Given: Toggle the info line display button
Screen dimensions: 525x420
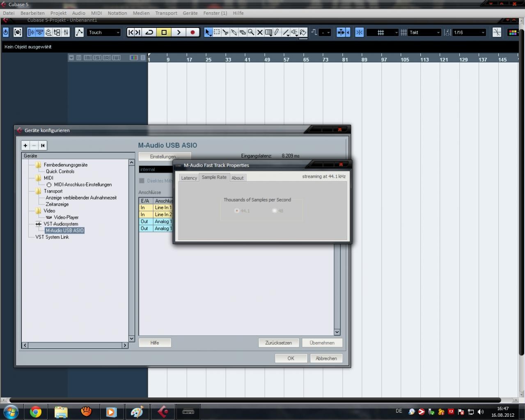Looking at the screenshot, I should (40, 32).
